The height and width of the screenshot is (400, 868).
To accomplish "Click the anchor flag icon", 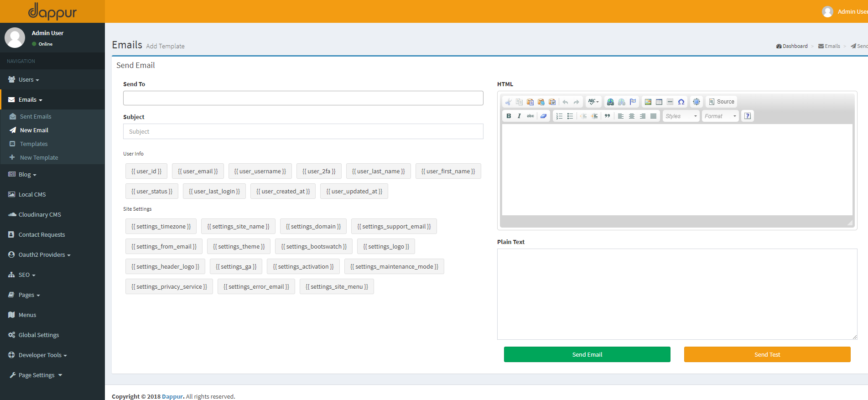I will tap(633, 102).
